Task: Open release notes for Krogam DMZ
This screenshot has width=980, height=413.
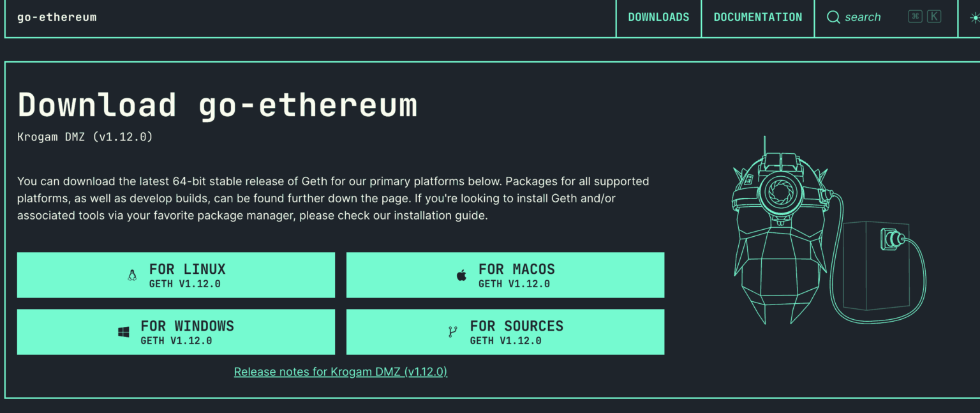Action: (x=340, y=372)
